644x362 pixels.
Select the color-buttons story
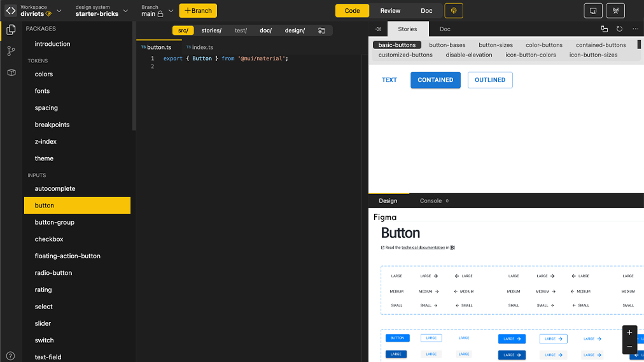(543, 45)
